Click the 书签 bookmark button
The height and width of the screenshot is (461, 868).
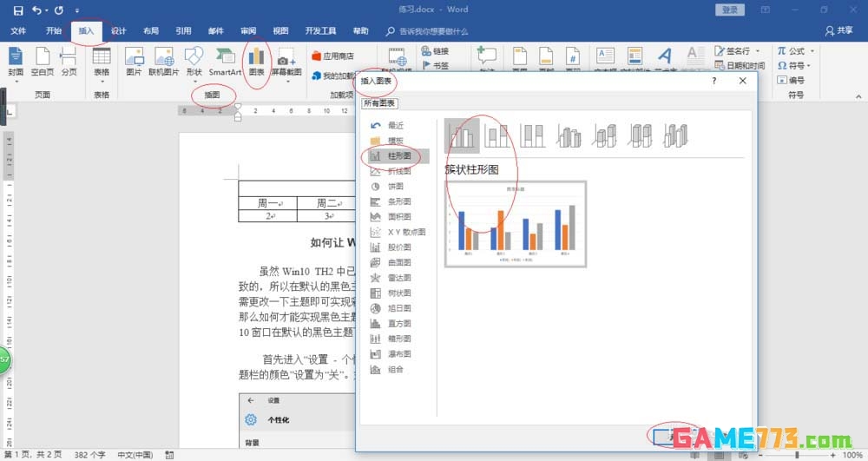435,65
